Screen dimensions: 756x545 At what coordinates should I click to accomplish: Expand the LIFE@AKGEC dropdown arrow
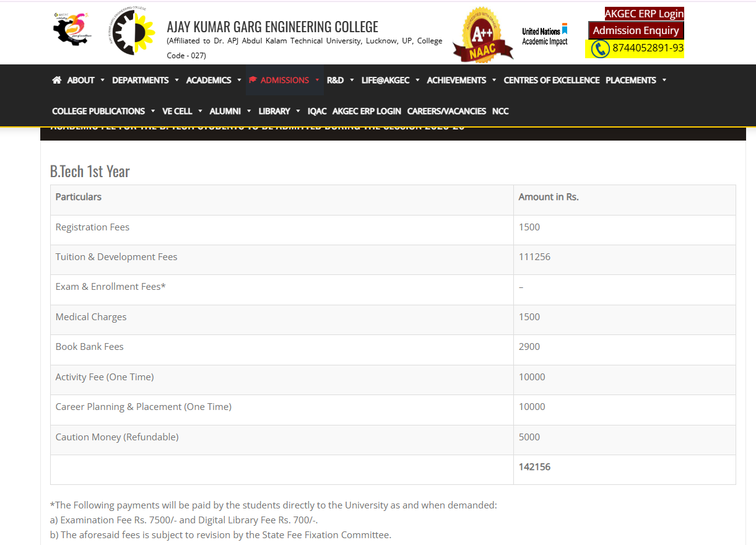click(417, 80)
